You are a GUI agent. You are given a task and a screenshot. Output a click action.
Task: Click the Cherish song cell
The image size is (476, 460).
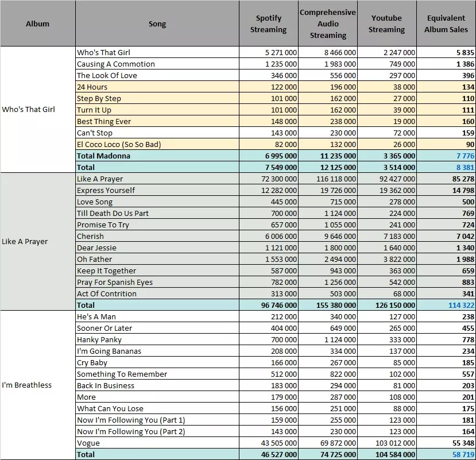(x=157, y=236)
